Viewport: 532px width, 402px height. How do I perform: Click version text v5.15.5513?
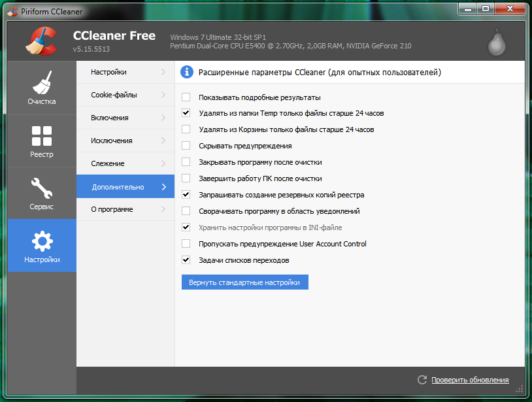(91, 49)
